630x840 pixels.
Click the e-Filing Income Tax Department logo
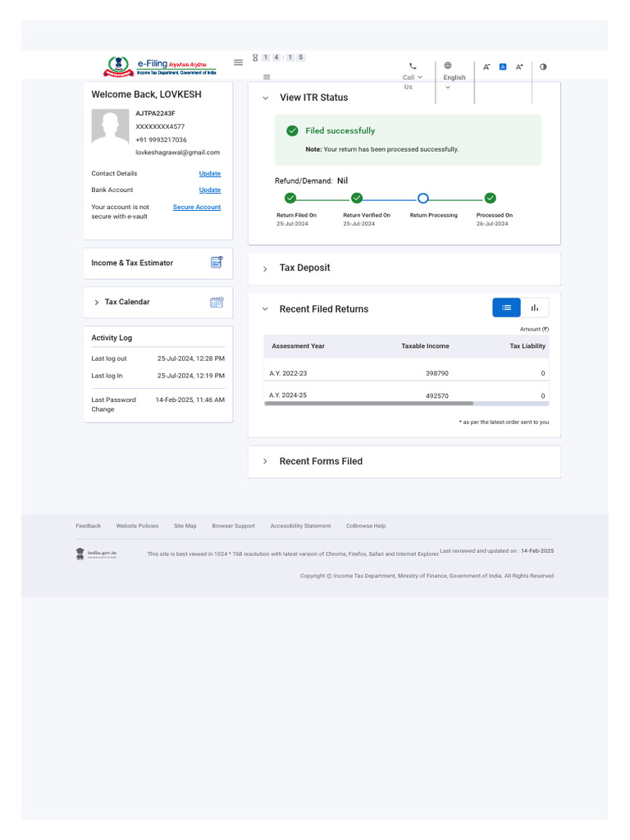pos(160,66)
